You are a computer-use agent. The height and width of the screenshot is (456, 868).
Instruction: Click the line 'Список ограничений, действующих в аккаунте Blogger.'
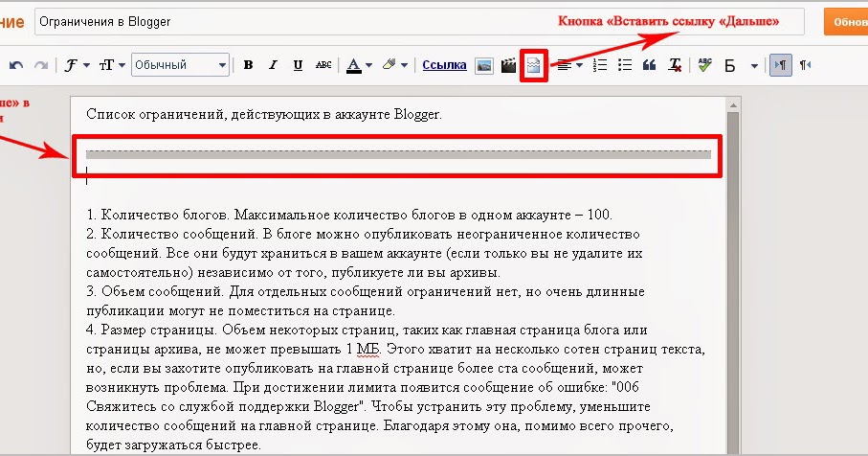(264, 115)
